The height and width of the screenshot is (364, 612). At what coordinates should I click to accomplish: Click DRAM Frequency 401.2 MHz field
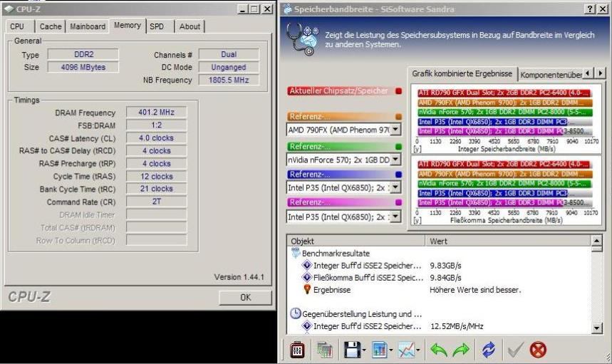coord(156,113)
